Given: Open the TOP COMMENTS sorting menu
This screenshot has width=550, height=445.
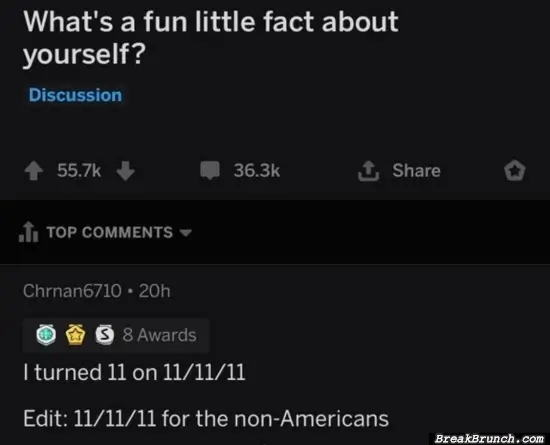Looking at the screenshot, I should [110, 232].
